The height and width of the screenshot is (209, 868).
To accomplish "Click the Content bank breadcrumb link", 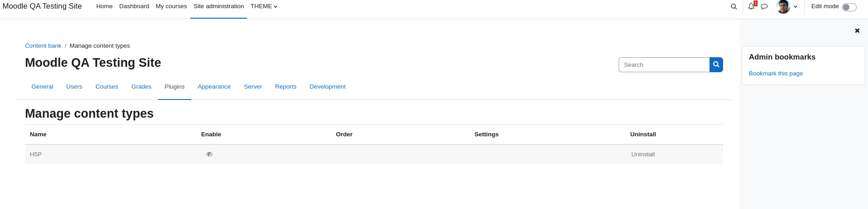I will [x=43, y=46].
